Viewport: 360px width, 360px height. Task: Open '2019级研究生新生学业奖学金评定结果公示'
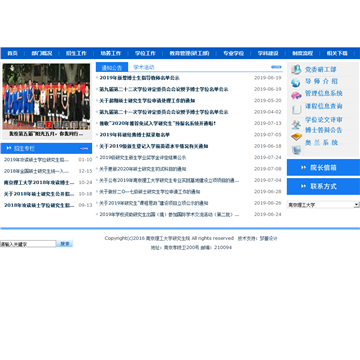[x=143, y=157]
